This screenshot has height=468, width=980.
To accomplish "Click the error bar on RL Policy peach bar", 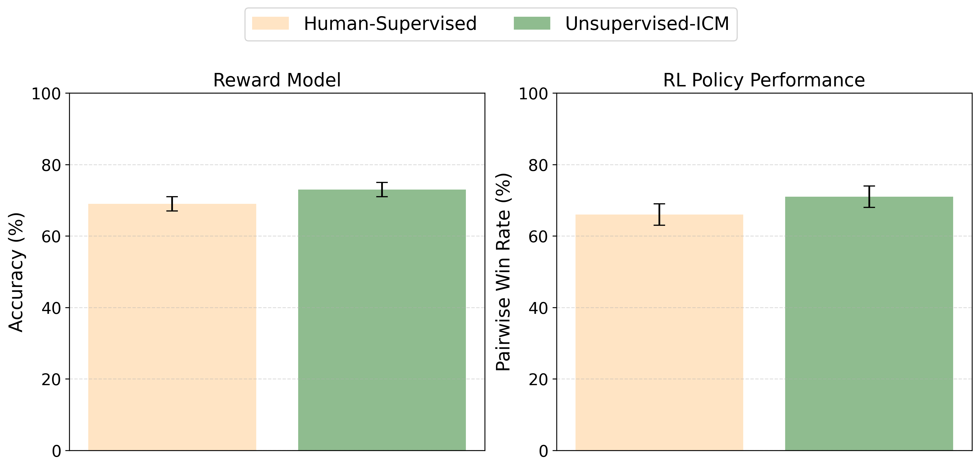I will (x=659, y=215).
